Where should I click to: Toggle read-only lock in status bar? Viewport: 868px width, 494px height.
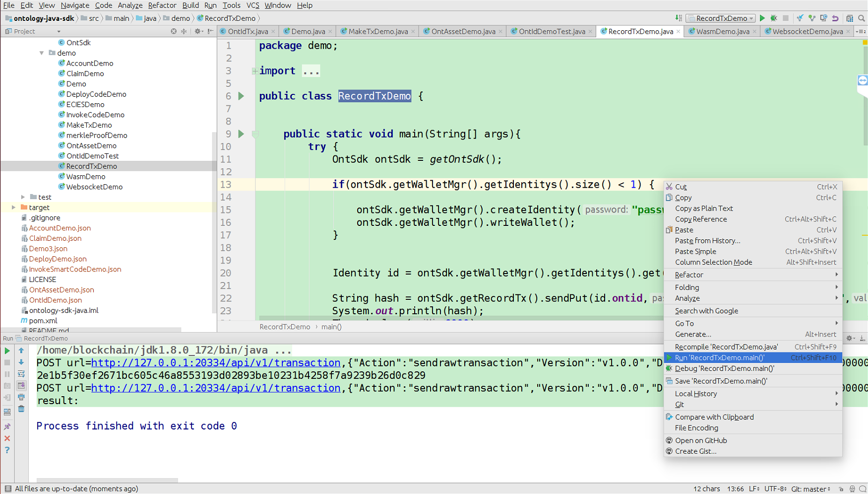[841, 489]
